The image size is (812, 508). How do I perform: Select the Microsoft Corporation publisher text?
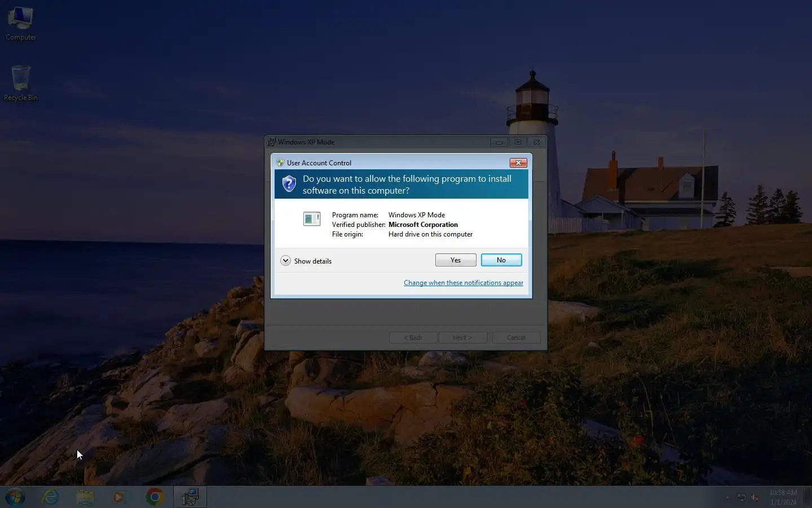pos(423,225)
